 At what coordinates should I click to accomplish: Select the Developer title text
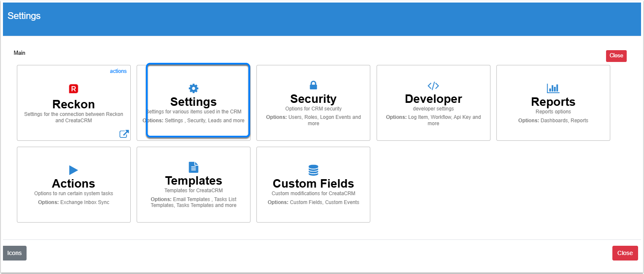433,99
